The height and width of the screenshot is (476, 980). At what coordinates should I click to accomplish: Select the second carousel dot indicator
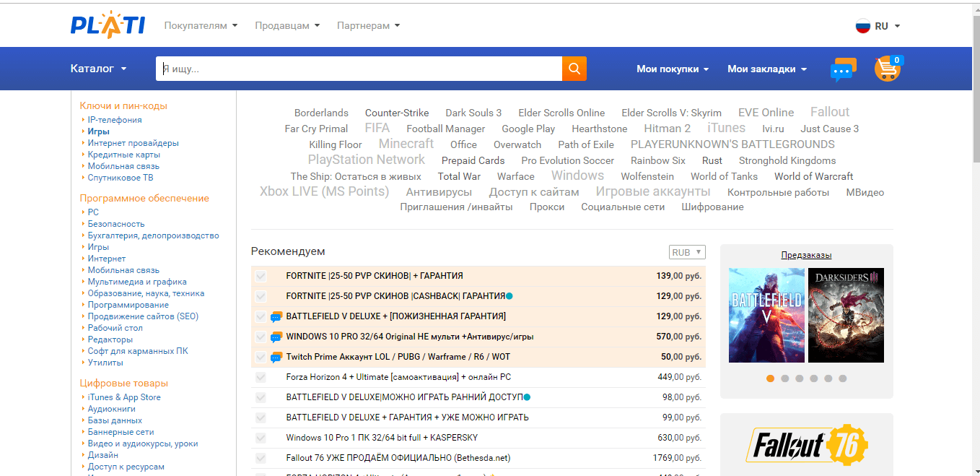tap(785, 378)
